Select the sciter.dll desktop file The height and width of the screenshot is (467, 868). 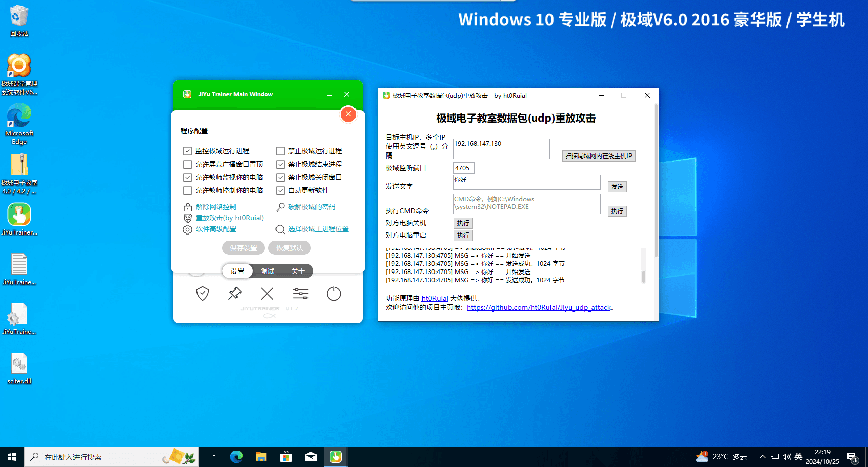pyautogui.click(x=19, y=368)
